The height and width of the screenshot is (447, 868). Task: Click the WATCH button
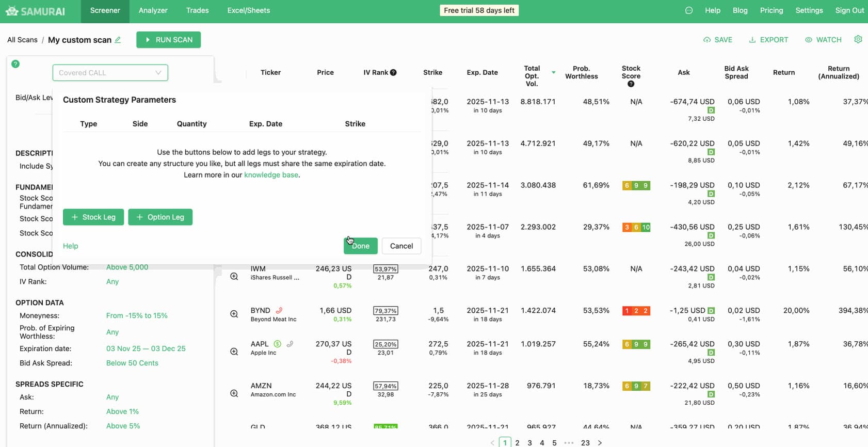823,40
